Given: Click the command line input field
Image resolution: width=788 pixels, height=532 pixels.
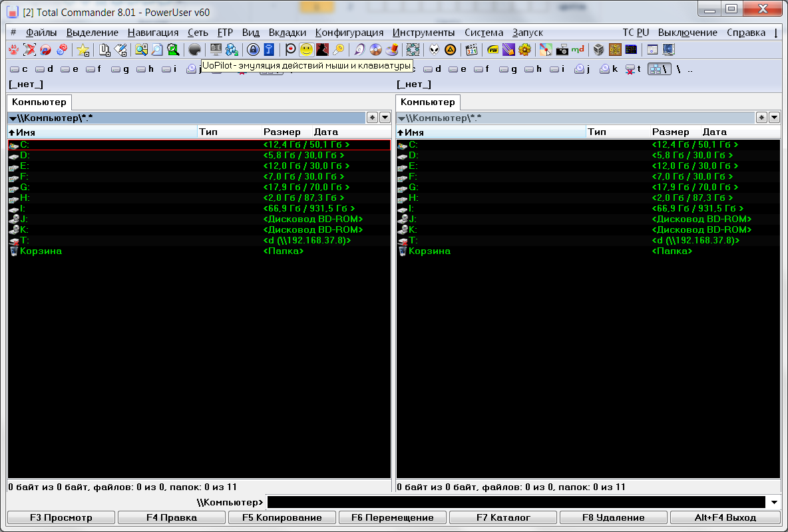Looking at the screenshot, I should (516, 502).
